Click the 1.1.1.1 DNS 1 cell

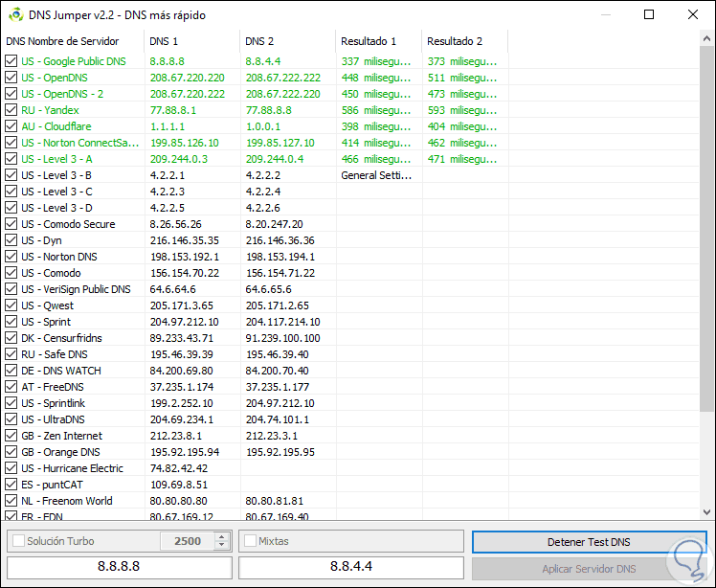click(x=168, y=126)
